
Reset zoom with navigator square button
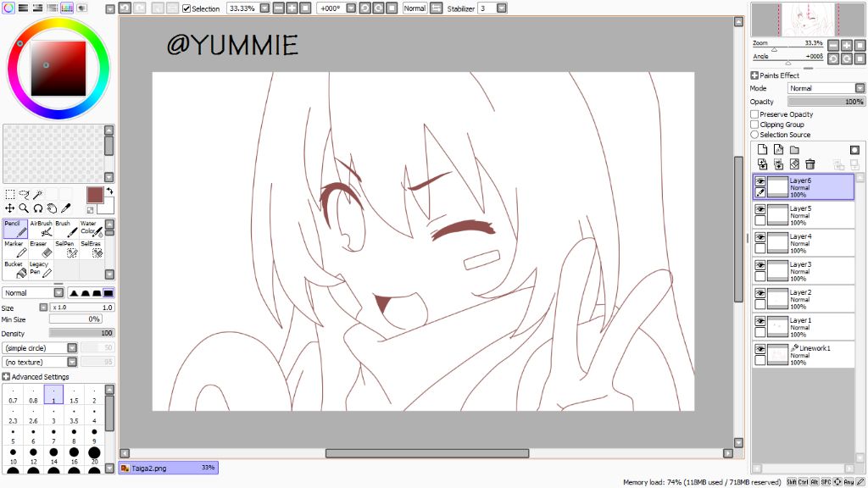pos(860,46)
